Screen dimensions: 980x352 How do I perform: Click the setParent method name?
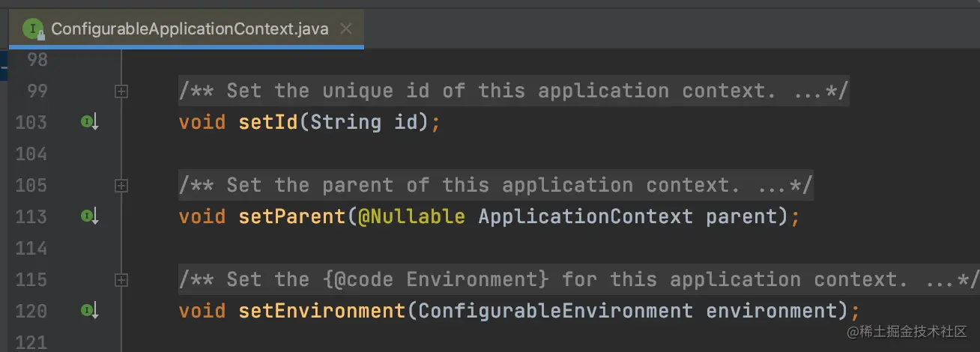(292, 216)
